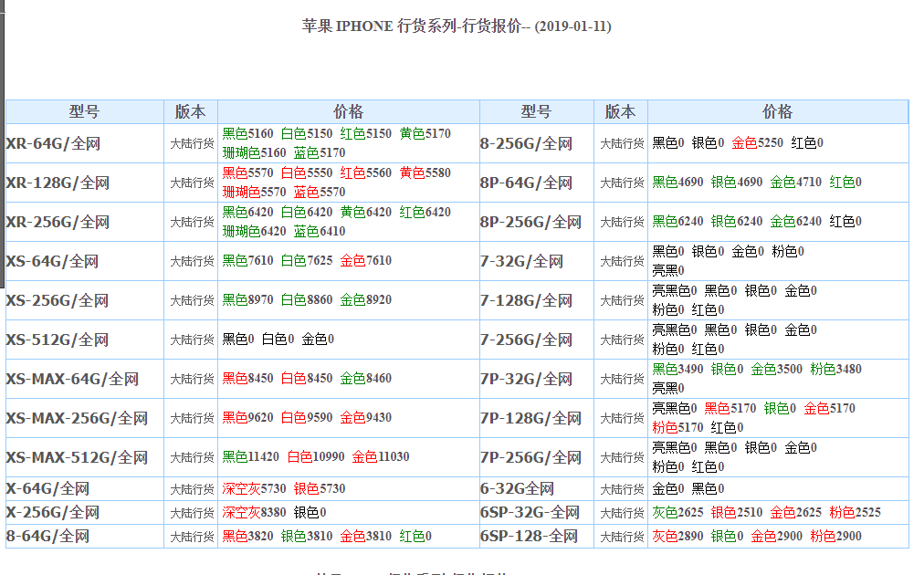Click price 金色5250 in 8-256G row

[758, 142]
